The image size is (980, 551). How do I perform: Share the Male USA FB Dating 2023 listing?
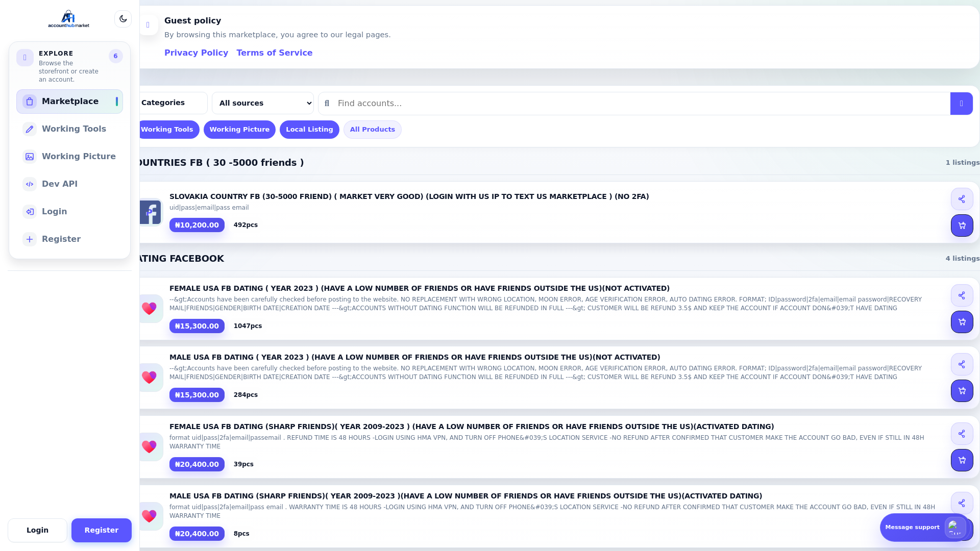point(962,364)
